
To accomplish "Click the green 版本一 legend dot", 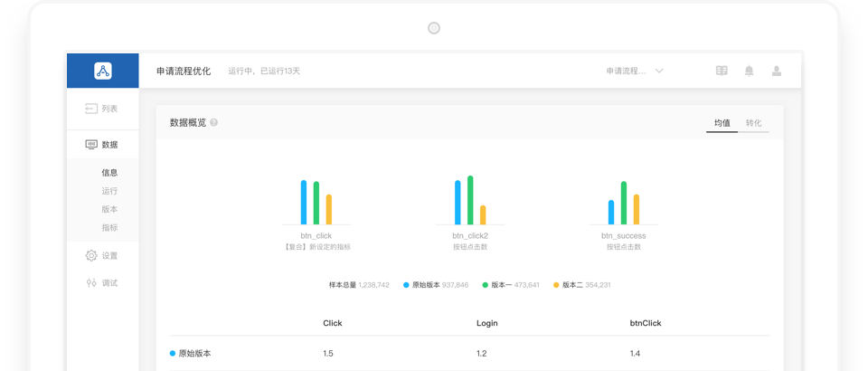I will click(486, 285).
